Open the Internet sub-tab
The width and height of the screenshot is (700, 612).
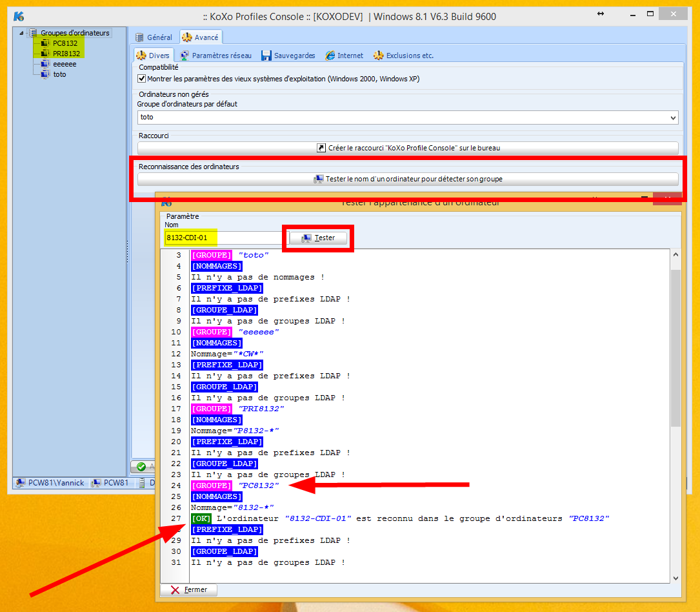click(x=345, y=56)
